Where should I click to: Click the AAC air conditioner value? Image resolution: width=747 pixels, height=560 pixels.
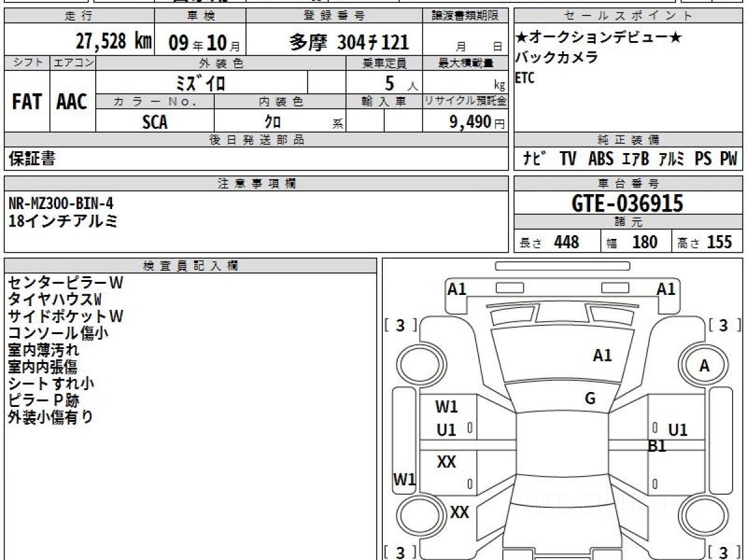click(x=72, y=102)
